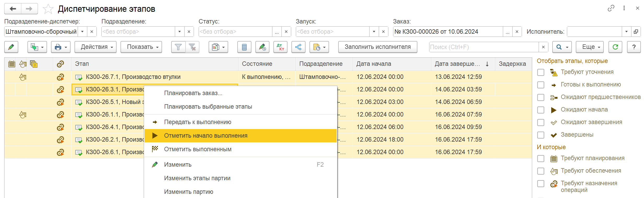Select Отметить выполненным menu item
Viewport: 644px width, 198px height.
(240, 149)
